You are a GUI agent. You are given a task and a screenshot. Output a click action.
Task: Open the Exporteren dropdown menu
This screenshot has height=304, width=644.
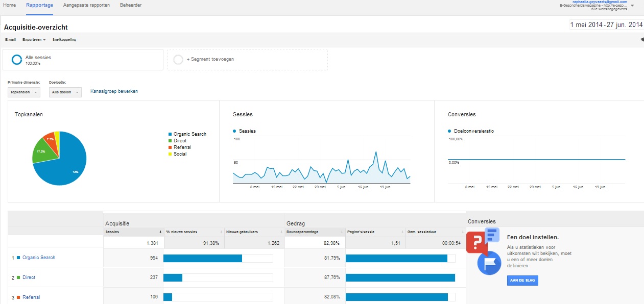[x=34, y=39]
